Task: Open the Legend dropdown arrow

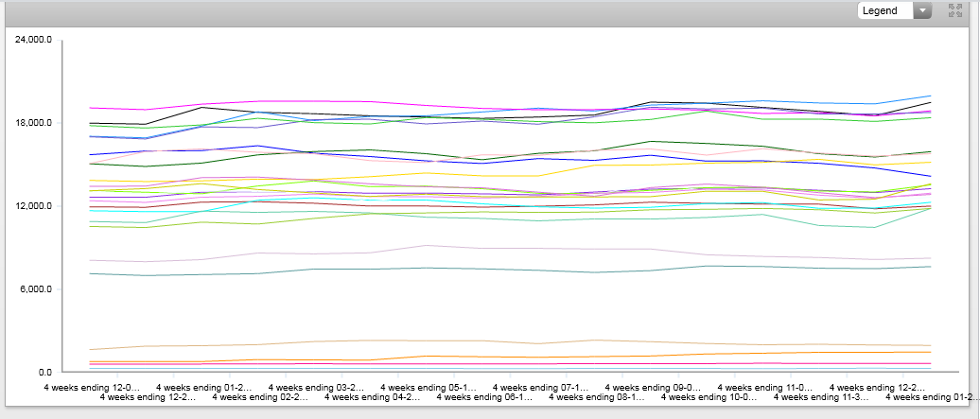Action: click(x=921, y=10)
